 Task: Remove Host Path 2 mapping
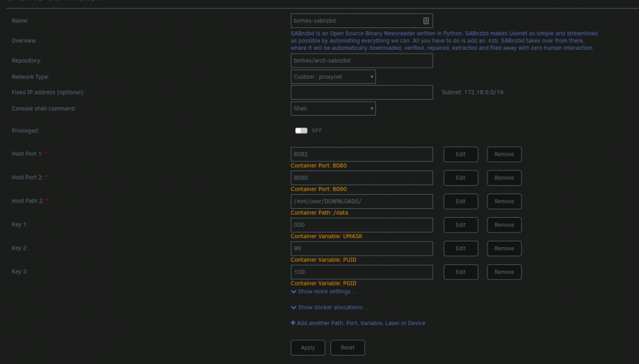click(x=504, y=202)
